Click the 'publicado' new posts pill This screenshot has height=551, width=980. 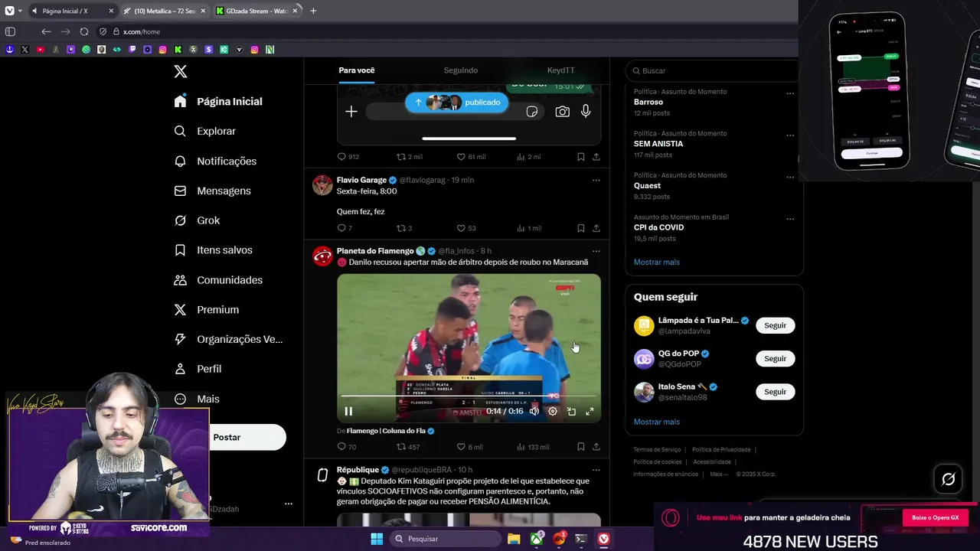point(456,103)
